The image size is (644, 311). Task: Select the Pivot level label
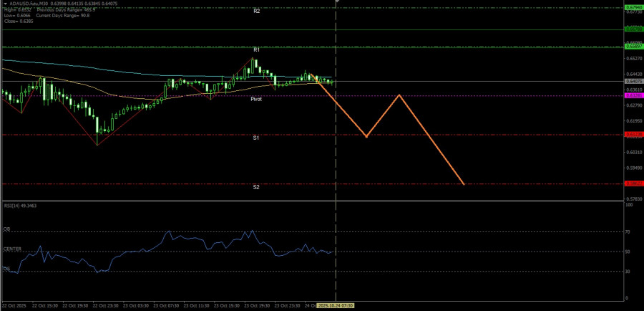click(256, 99)
